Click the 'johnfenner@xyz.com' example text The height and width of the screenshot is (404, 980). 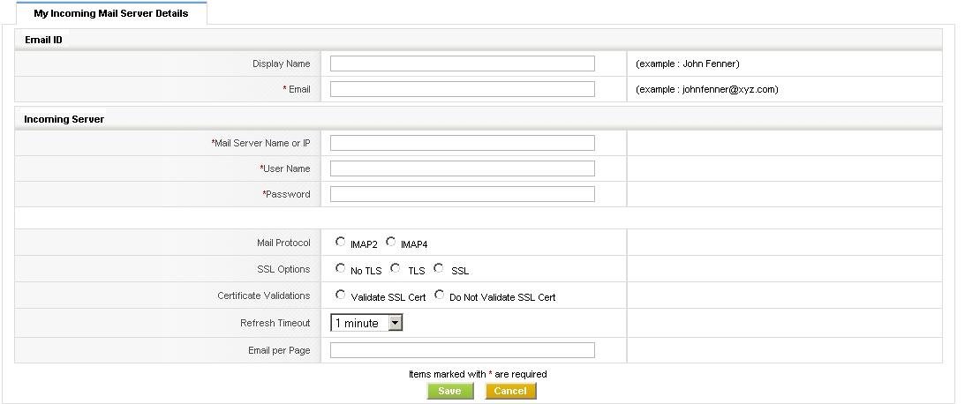click(x=728, y=89)
